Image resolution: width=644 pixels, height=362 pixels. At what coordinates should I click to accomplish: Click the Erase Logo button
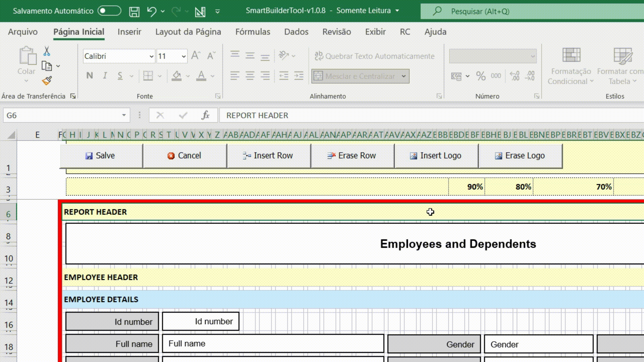click(520, 156)
